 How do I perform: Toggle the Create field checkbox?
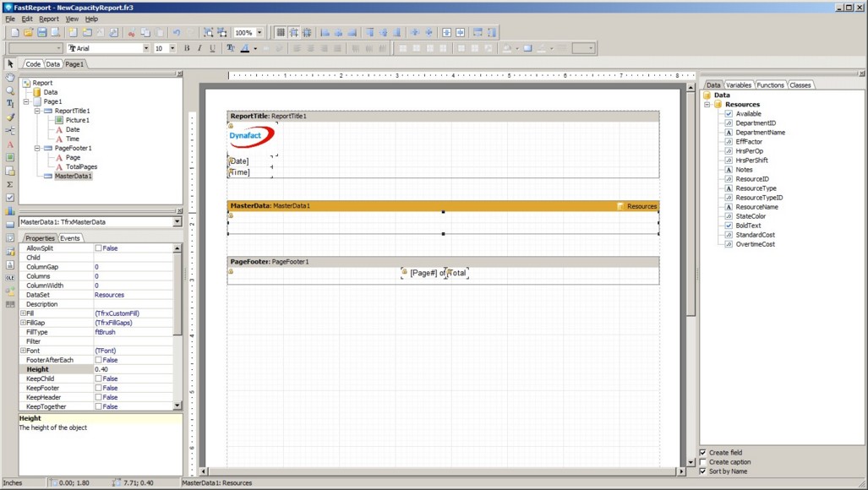[x=703, y=453]
